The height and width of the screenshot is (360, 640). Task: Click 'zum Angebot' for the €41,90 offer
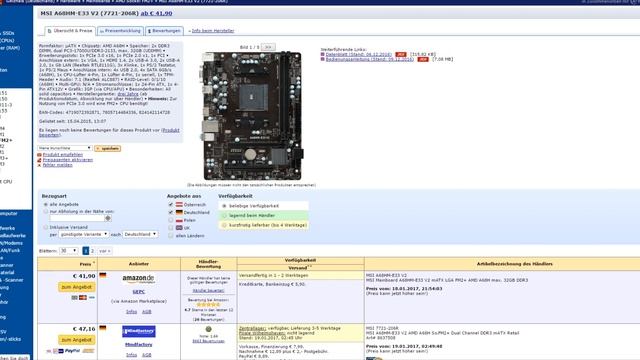[77, 287]
